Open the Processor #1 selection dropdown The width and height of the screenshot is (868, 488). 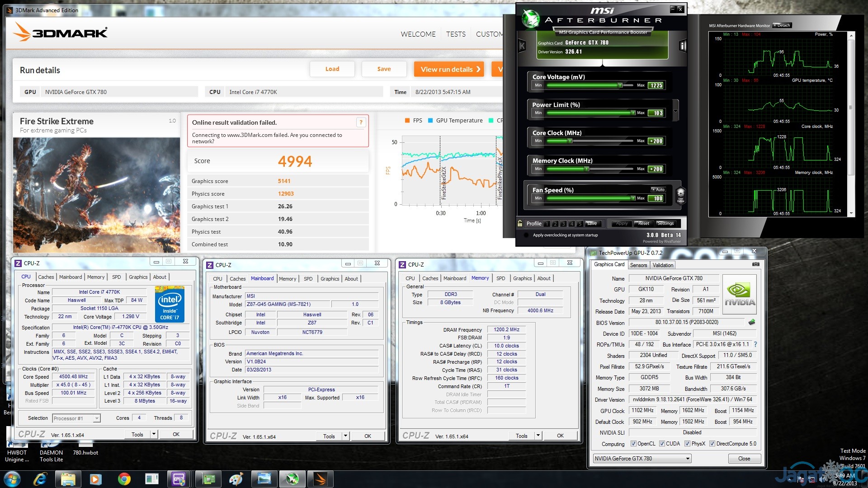coord(96,418)
